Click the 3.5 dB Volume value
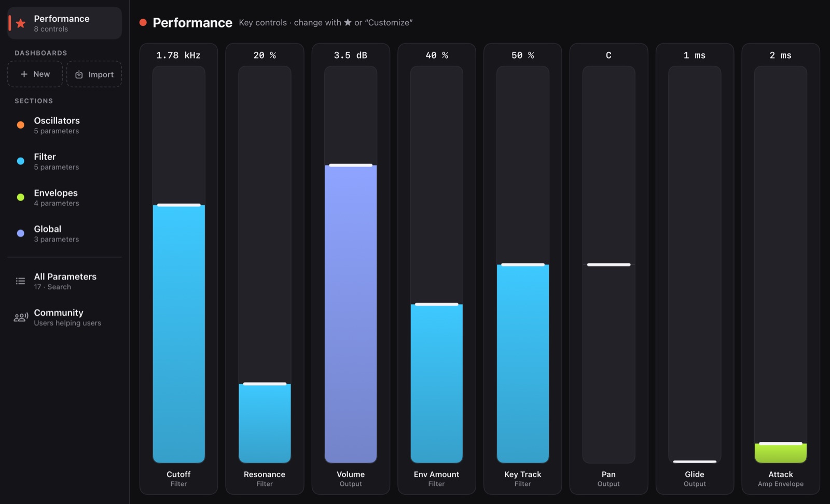The image size is (830, 504). tap(351, 55)
